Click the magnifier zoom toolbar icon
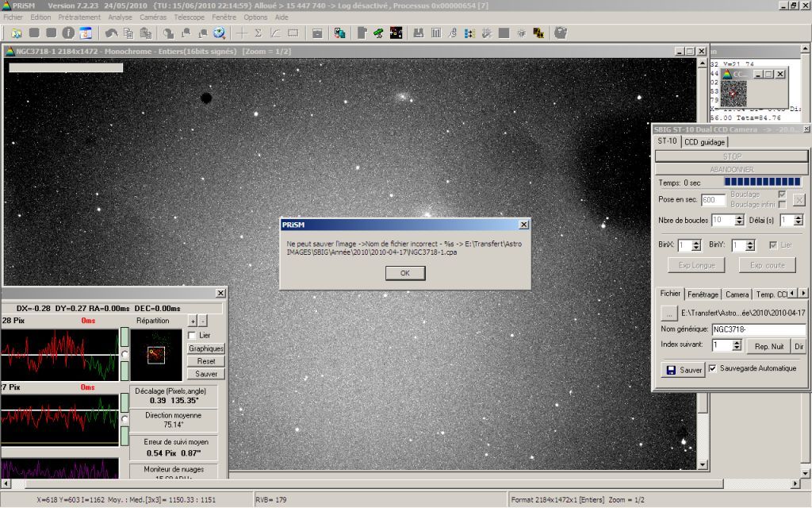The height and width of the screenshot is (508, 812). [220, 33]
